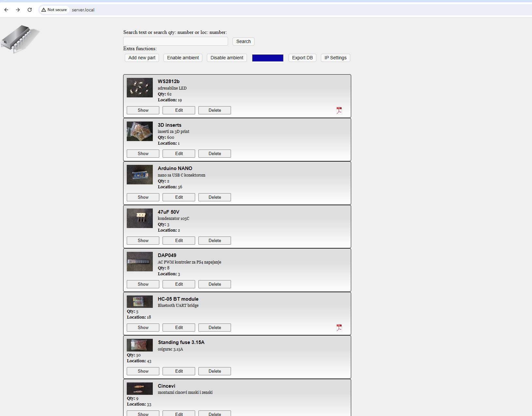Open Cincevi thumbnail image
Image resolution: width=532 pixels, height=416 pixels.
(140, 389)
